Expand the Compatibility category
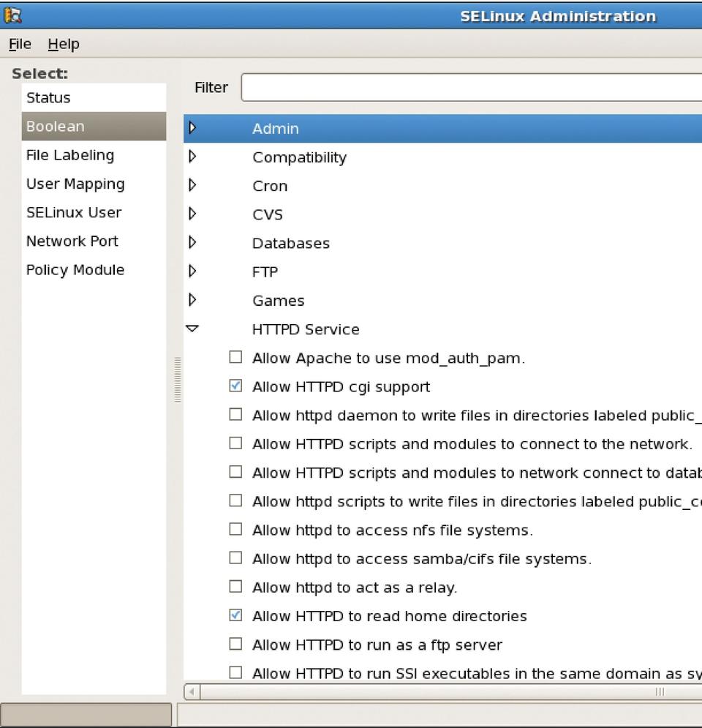The height and width of the screenshot is (728, 702). tap(192, 157)
